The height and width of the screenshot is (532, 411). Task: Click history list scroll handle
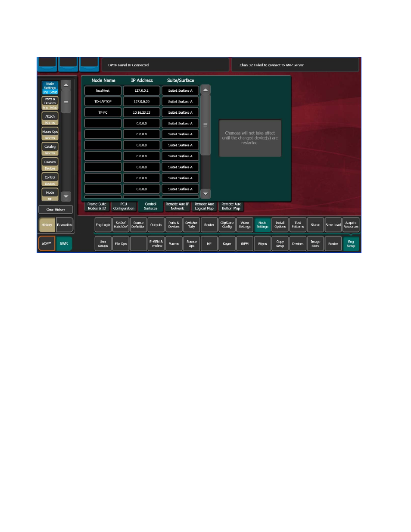click(66, 102)
